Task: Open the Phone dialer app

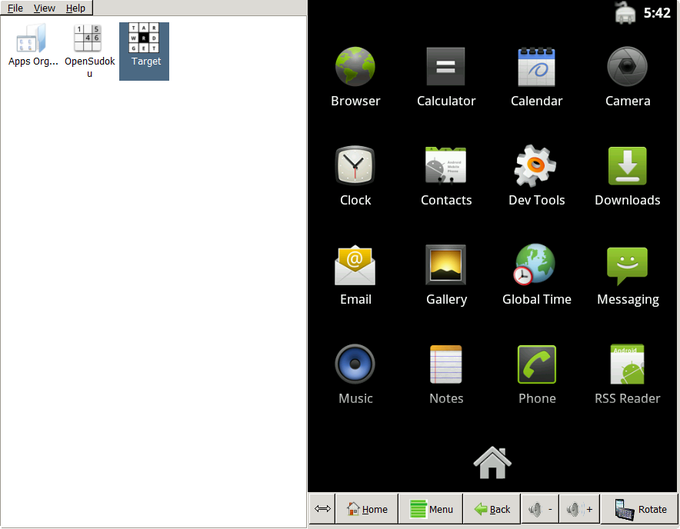Action: point(536,374)
